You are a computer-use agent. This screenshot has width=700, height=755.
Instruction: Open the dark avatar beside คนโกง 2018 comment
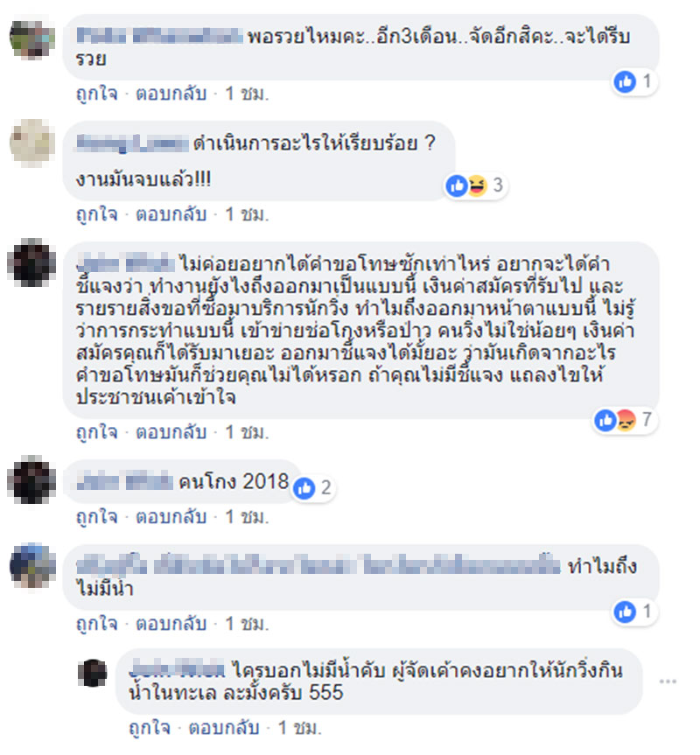pyautogui.click(x=31, y=480)
